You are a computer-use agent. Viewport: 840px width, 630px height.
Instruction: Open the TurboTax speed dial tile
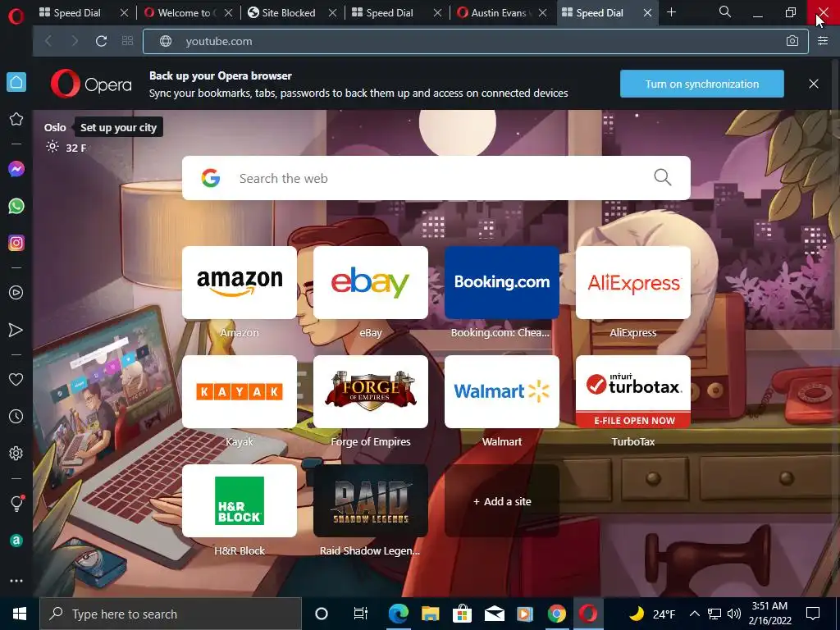[x=633, y=391]
